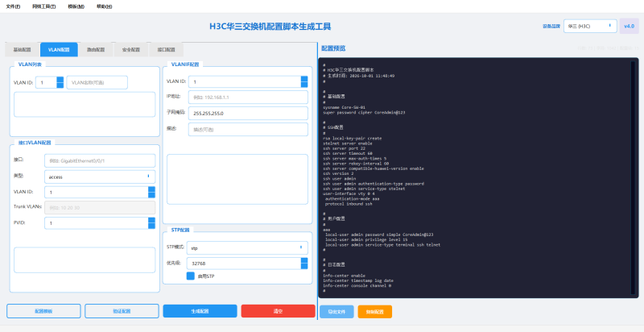
Task: Click the 'protocol inbound ssh' line
Action: 349,204
